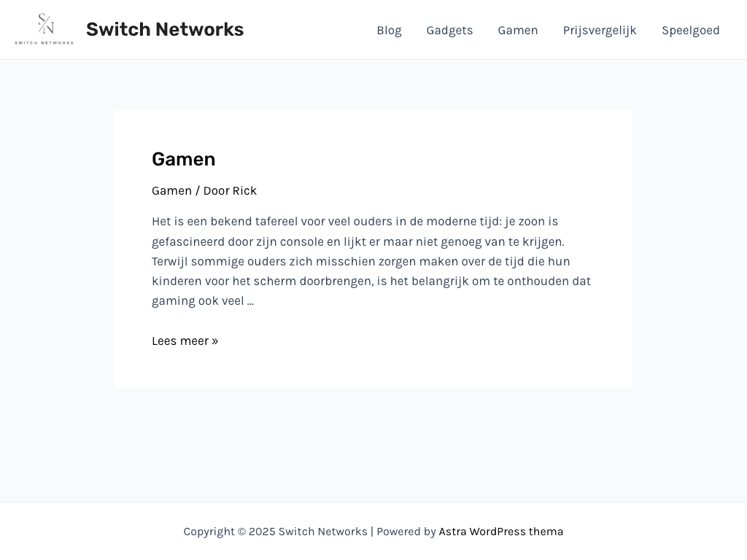Click the © symbol in the footer
The width and height of the screenshot is (747, 560).
tap(241, 532)
